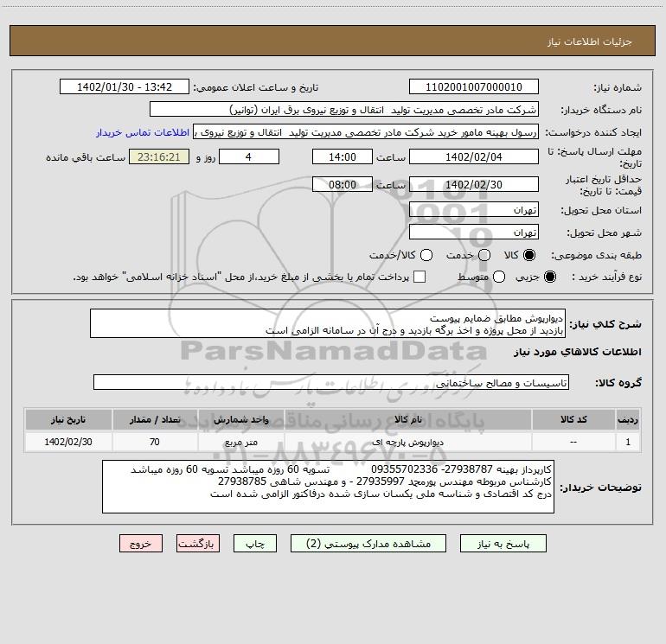
Task: Click the price validity date 1402/02/30 field
Action: click(x=474, y=185)
